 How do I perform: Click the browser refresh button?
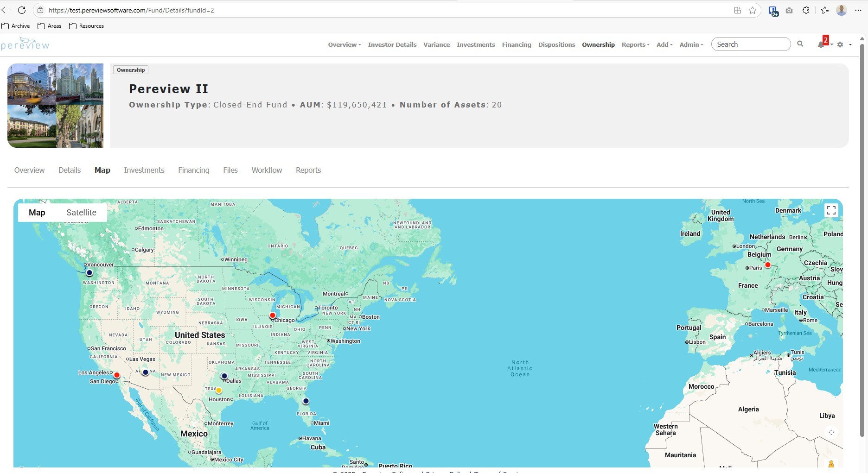click(x=22, y=10)
